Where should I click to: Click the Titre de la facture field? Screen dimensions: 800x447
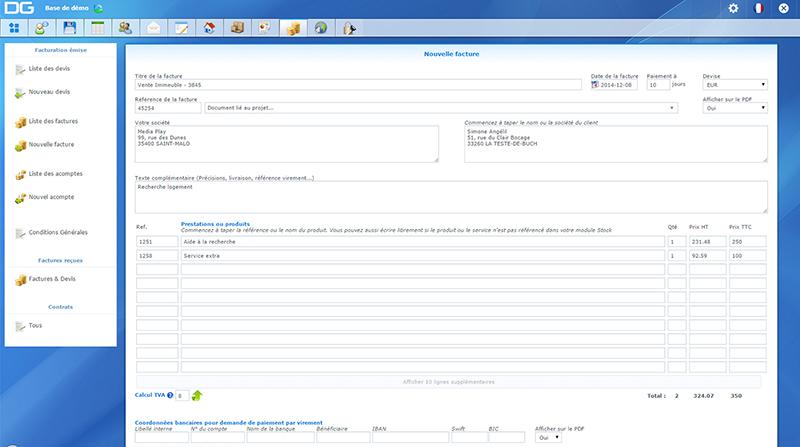[358, 85]
